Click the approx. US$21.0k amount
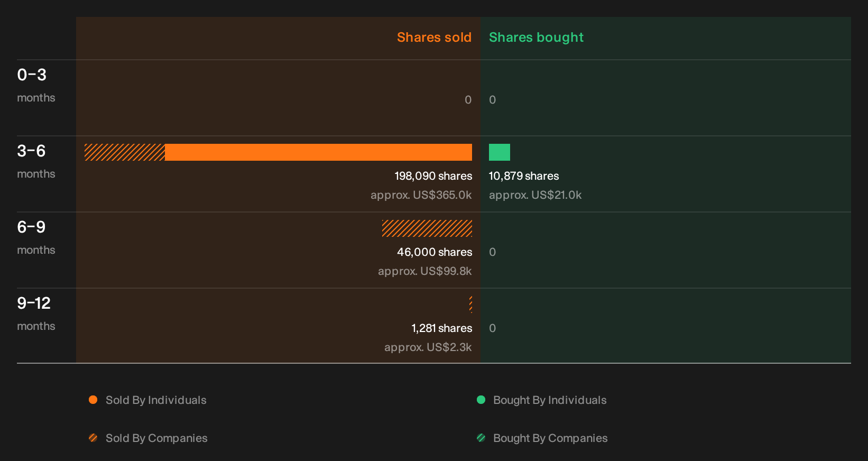 (x=535, y=195)
